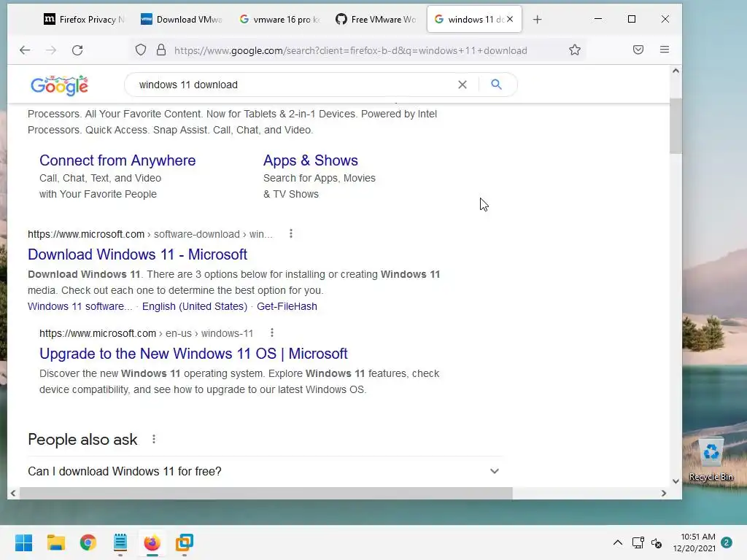Screen dimensions: 747x560
Task: Open the Notepad app in taskbar
Action: [x=120, y=542]
